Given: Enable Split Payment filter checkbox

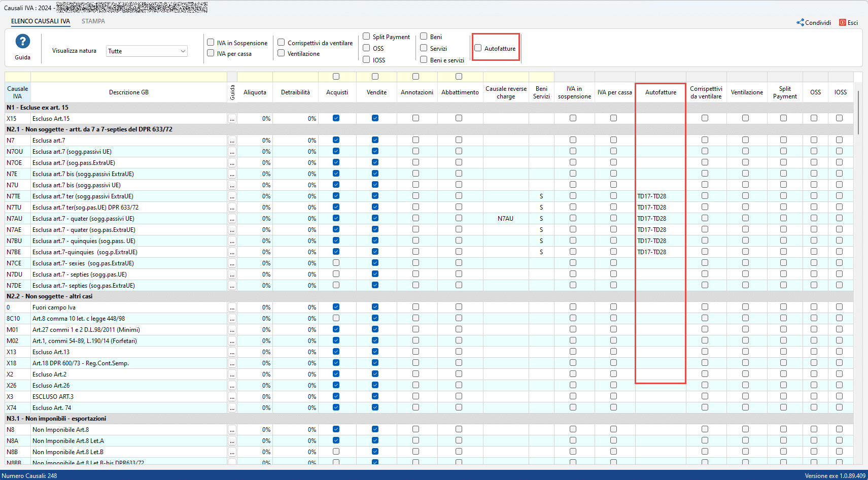Looking at the screenshot, I should 366,37.
